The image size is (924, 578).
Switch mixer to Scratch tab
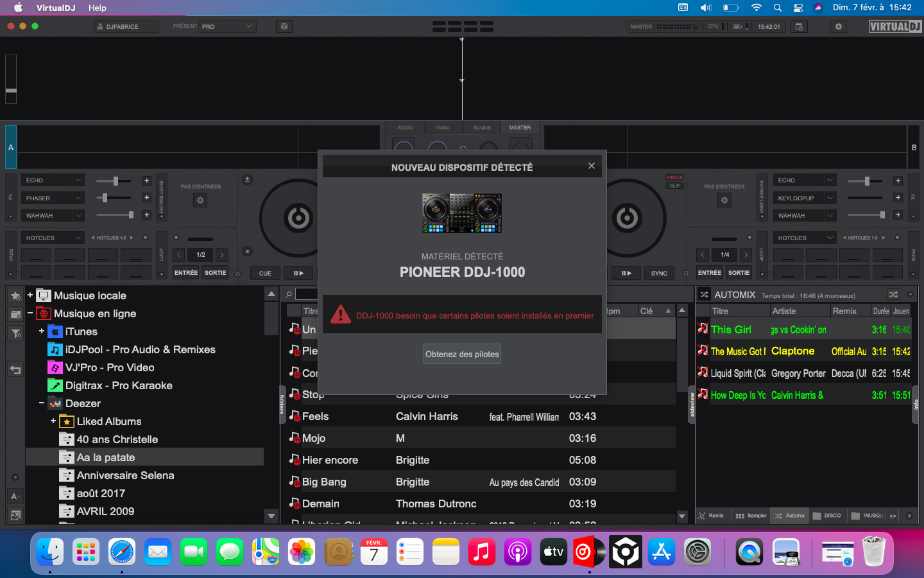coord(482,128)
